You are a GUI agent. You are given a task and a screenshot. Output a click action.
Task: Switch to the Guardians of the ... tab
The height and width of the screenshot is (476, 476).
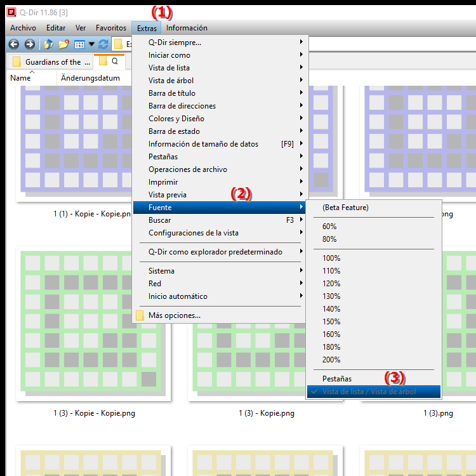tap(50, 62)
